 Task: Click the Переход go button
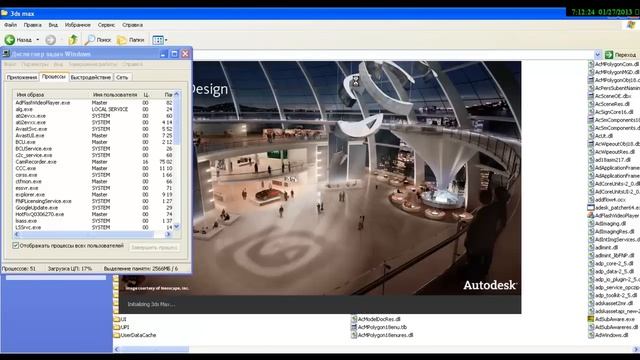(x=620, y=54)
